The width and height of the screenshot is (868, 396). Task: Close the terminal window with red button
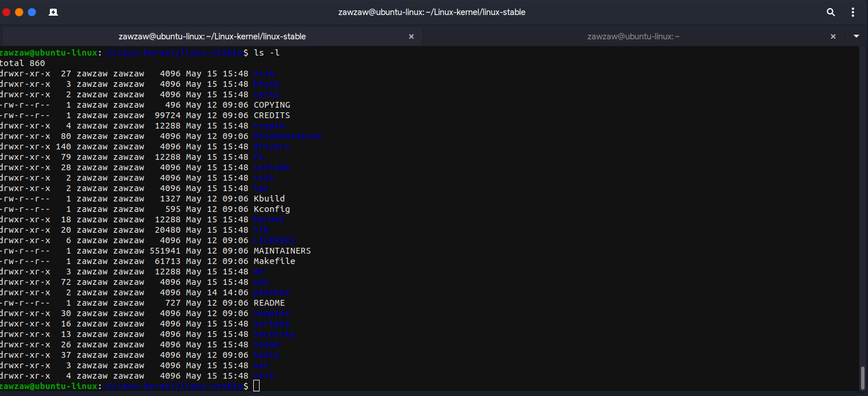point(6,12)
